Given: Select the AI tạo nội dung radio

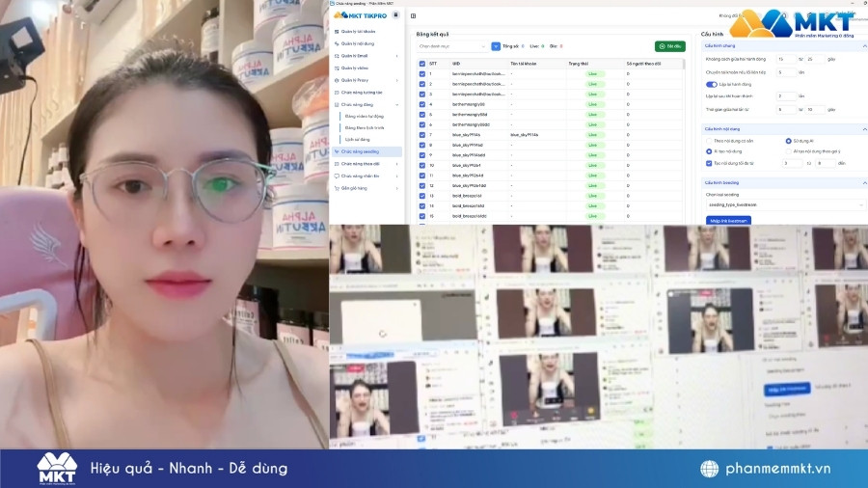Looking at the screenshot, I should pos(709,151).
